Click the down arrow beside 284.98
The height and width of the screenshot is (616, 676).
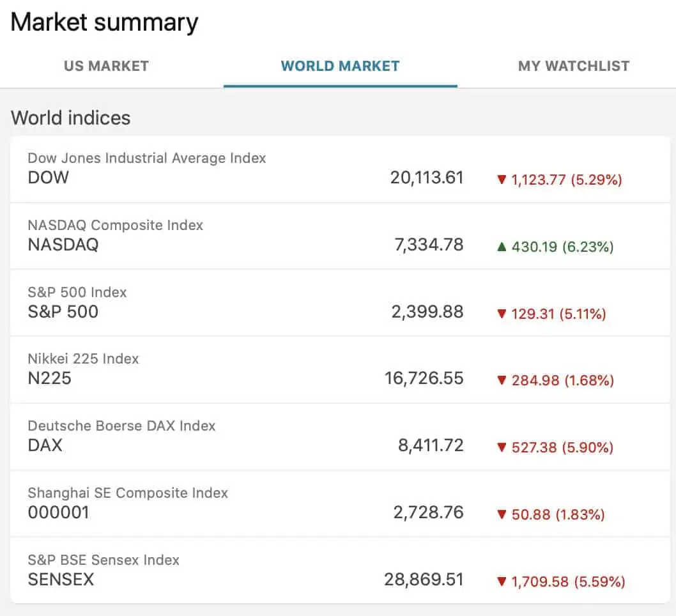click(502, 380)
